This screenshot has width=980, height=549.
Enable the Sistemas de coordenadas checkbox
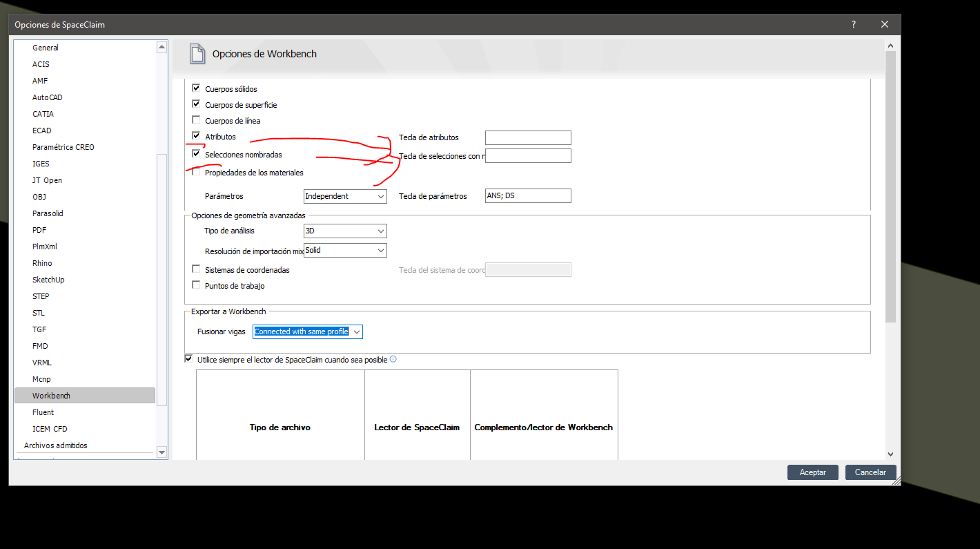pyautogui.click(x=196, y=269)
